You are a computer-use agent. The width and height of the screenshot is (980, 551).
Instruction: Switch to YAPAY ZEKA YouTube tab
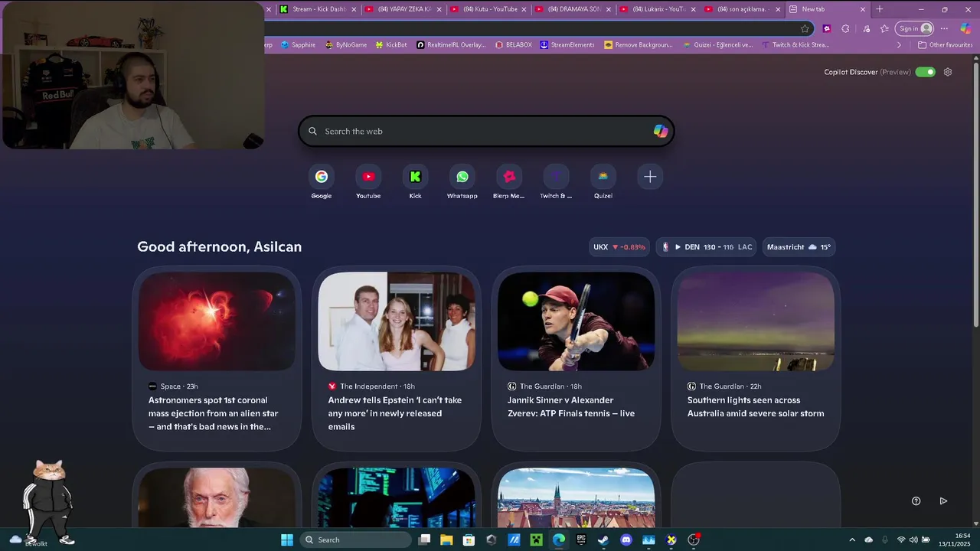[403, 9]
